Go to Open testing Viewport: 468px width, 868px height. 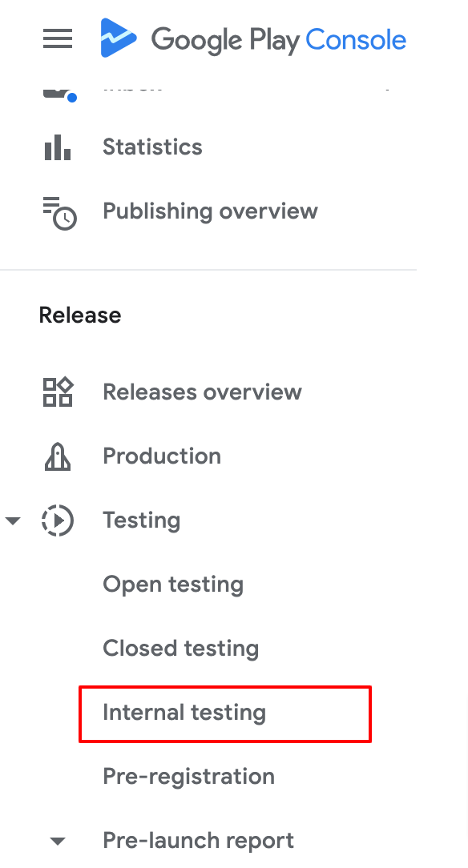[x=172, y=585]
